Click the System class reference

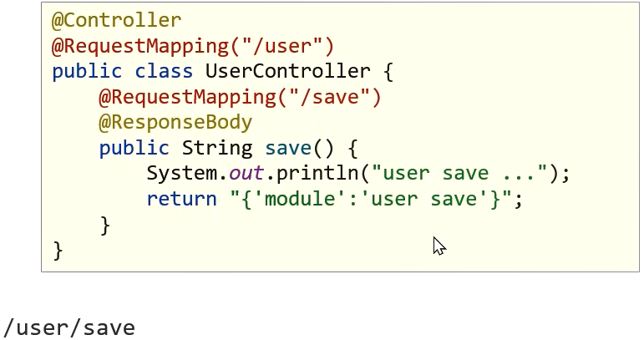pos(182,173)
